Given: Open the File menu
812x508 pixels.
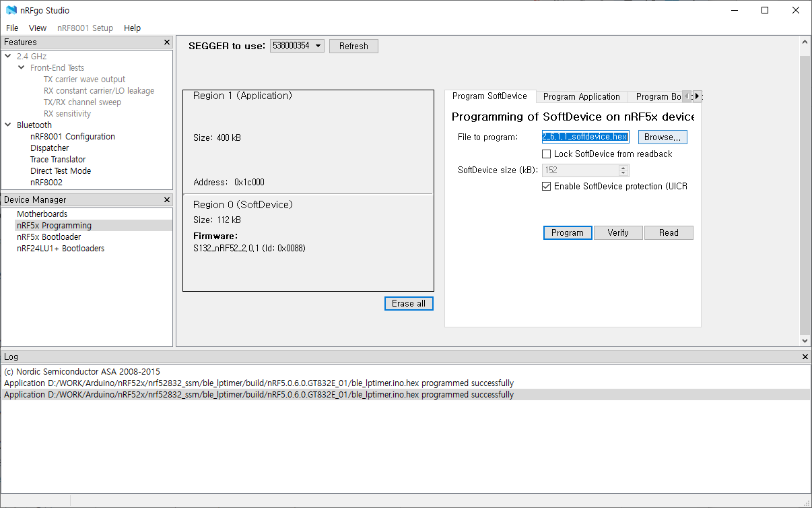Looking at the screenshot, I should coord(12,28).
